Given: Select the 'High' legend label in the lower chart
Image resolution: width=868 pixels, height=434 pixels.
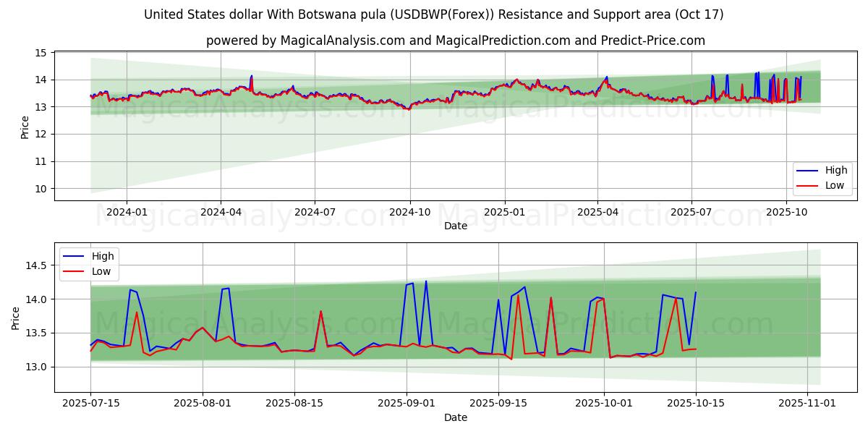Looking at the screenshot, I should coord(103,256).
